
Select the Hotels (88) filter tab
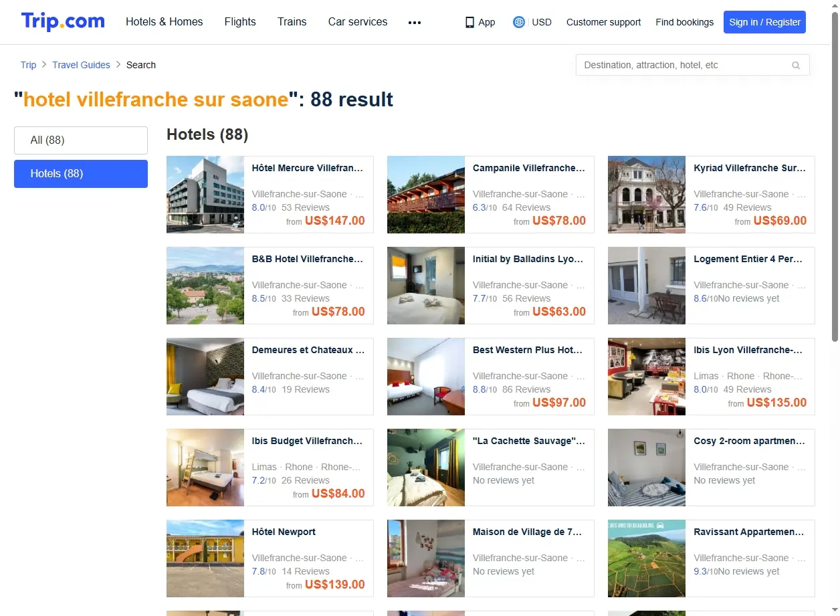tap(81, 174)
